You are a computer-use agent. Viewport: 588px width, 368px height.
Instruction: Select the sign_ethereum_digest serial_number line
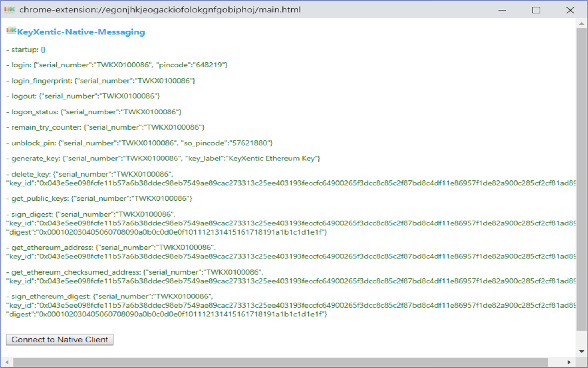click(110, 296)
